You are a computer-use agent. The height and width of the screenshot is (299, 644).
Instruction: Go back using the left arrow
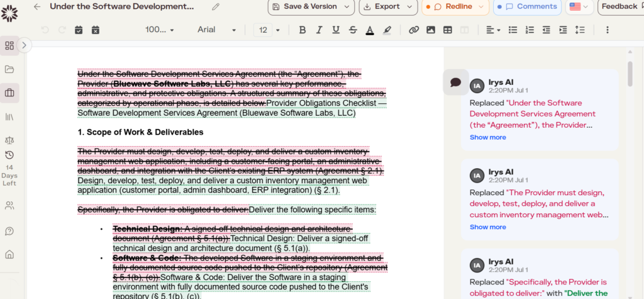coord(37,6)
